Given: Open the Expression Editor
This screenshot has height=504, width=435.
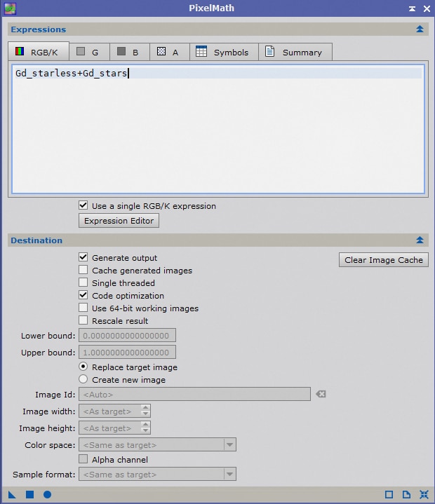Looking at the screenshot, I should (119, 221).
